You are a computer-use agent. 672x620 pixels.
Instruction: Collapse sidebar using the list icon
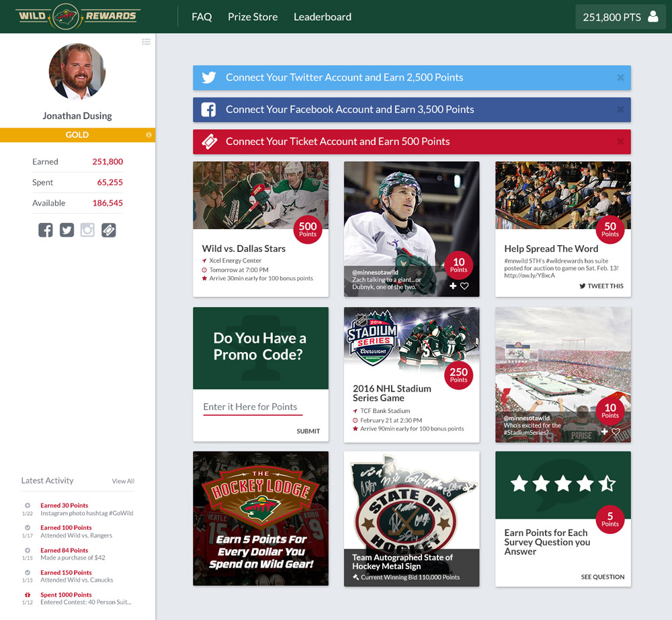pos(146,42)
